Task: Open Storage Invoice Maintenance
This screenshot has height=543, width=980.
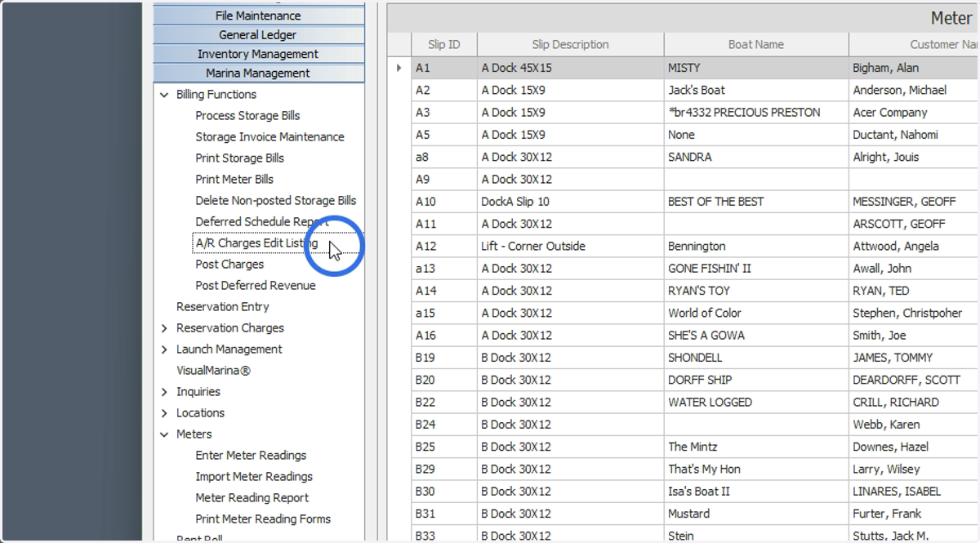Action: [269, 137]
